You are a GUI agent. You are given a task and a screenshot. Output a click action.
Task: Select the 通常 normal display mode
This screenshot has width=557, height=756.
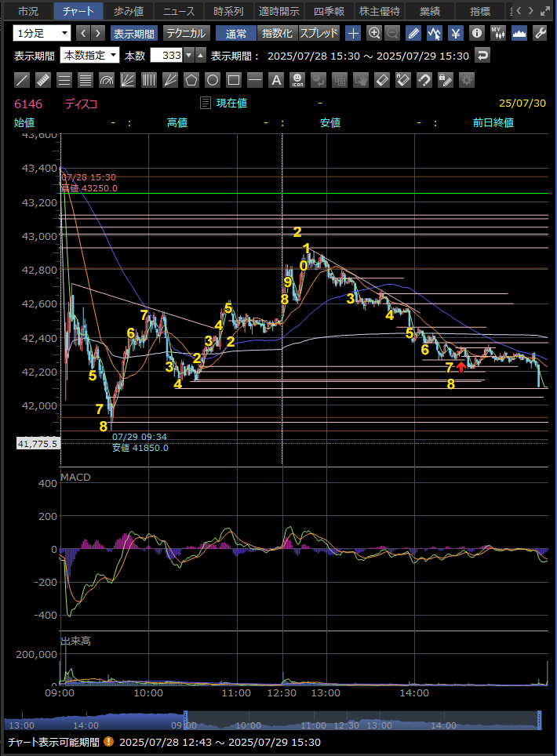click(x=236, y=33)
